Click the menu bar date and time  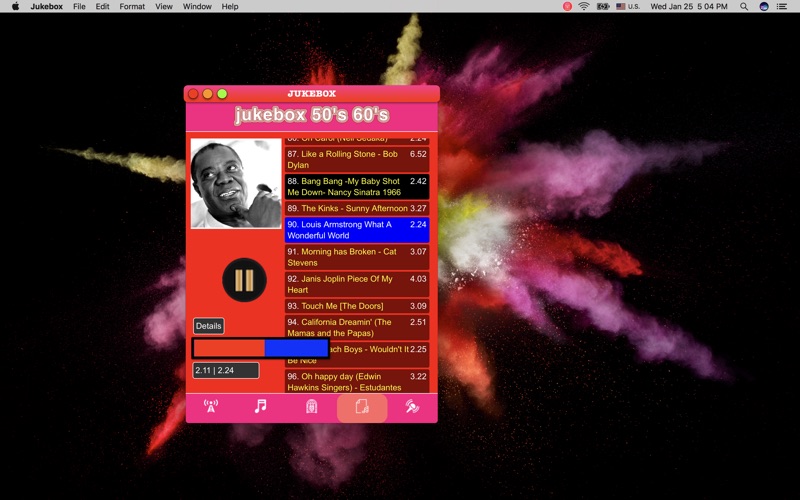pyautogui.click(x=689, y=6)
